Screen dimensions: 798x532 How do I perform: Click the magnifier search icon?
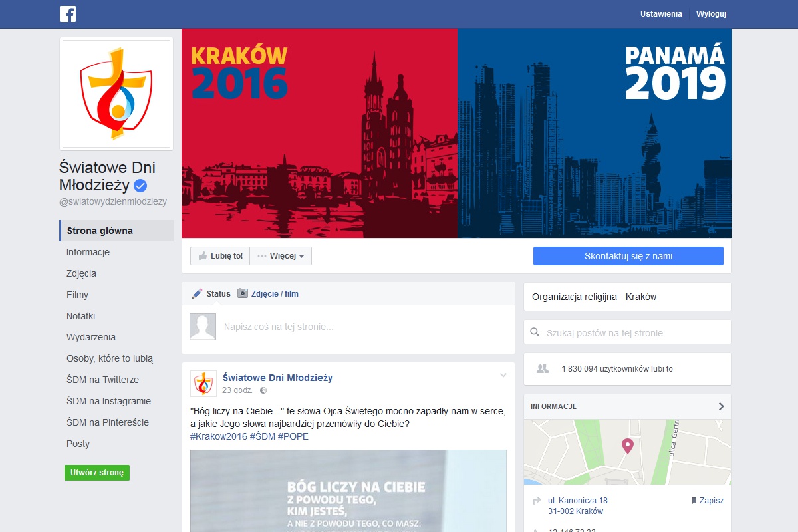pos(535,332)
